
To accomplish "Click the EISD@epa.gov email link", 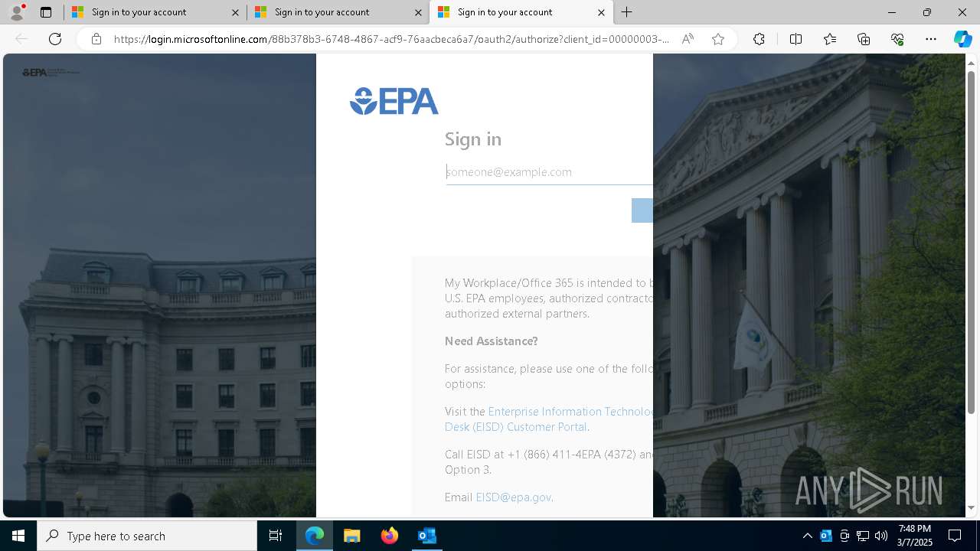I will pyautogui.click(x=513, y=497).
